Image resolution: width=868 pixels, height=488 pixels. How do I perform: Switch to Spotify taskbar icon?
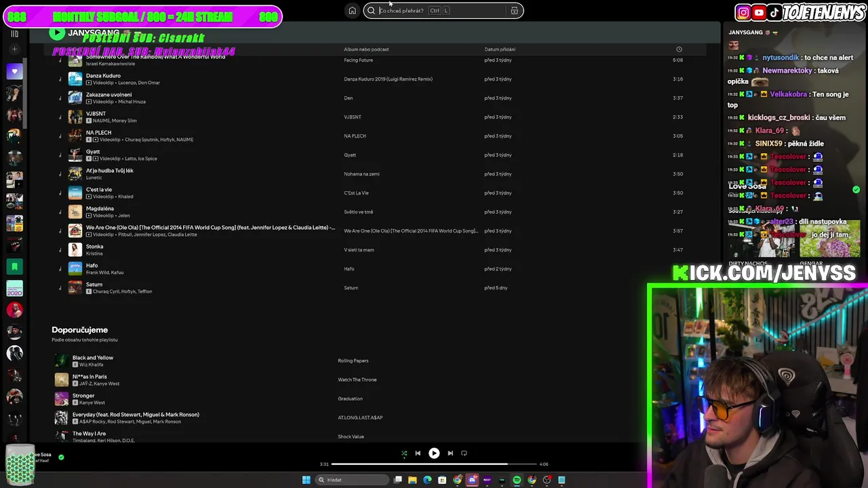pyautogui.click(x=517, y=480)
